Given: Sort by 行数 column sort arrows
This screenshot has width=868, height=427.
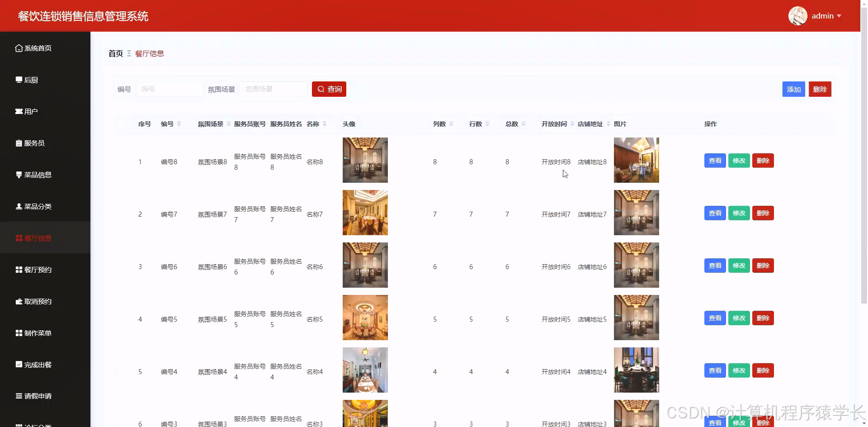Looking at the screenshot, I should click(487, 124).
